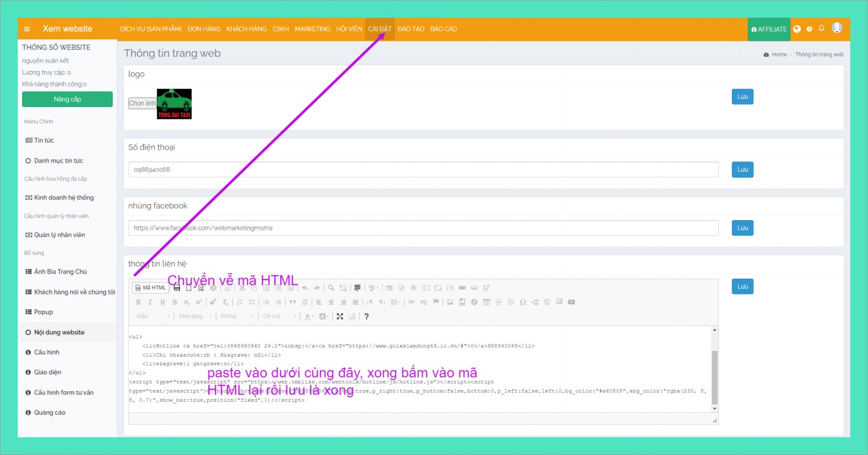The image size is (868, 455).
Task: Click the find magnifier icon in editor
Action: pyautogui.click(x=331, y=288)
